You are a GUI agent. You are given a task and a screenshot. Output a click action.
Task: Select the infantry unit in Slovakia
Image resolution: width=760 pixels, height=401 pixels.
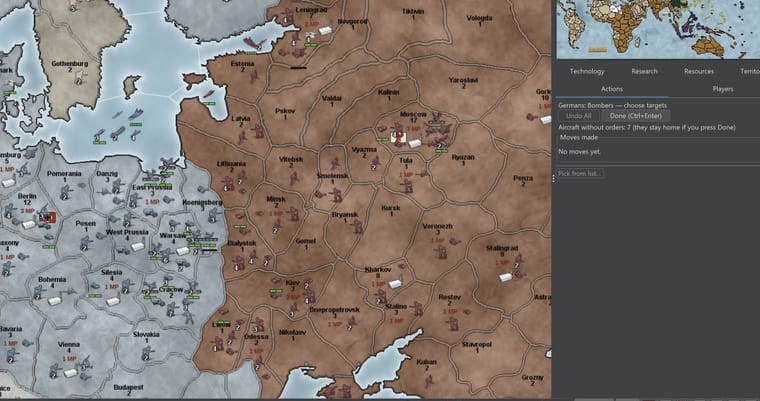pos(147,353)
